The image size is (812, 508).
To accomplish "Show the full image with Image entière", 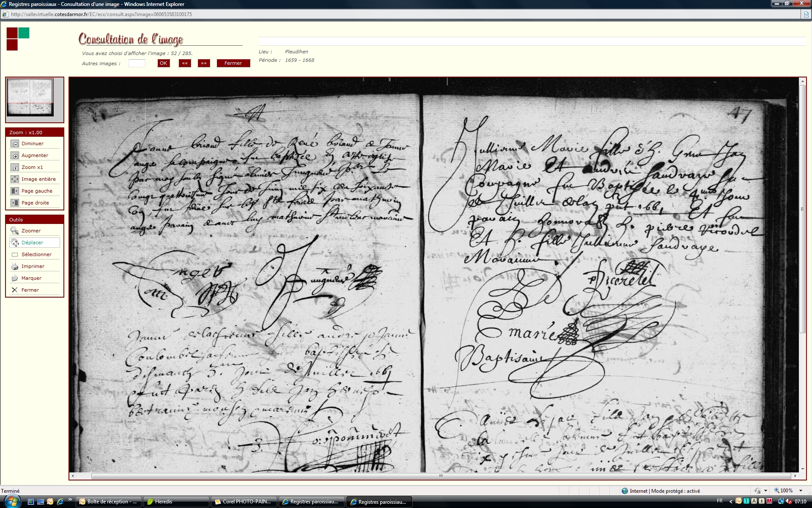I will (x=15, y=179).
